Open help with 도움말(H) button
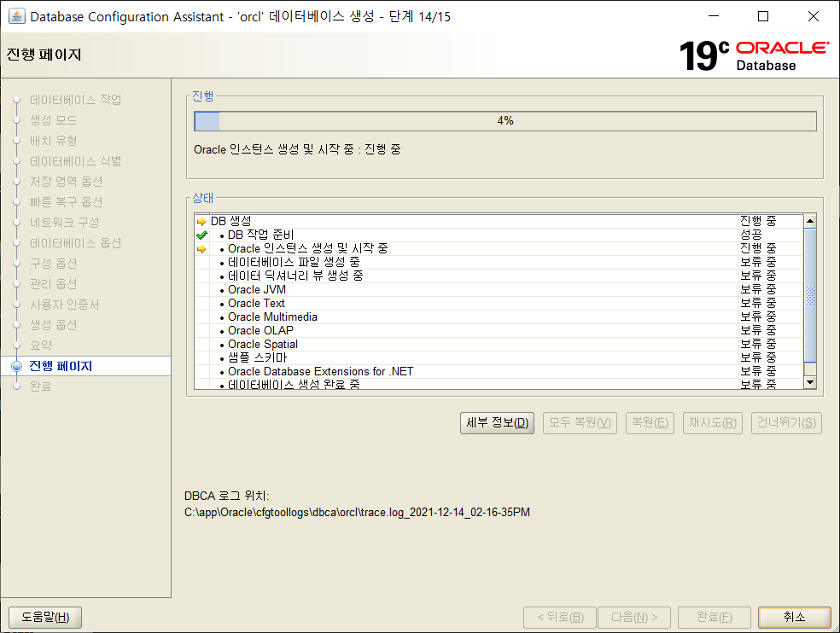This screenshot has width=840, height=633. tap(45, 618)
